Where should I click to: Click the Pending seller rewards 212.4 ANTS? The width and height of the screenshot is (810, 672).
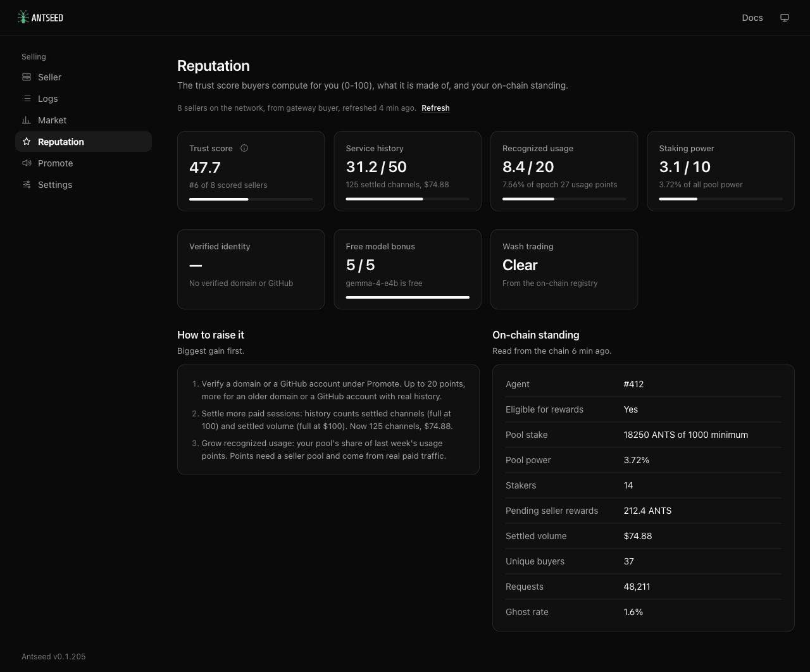(x=647, y=511)
